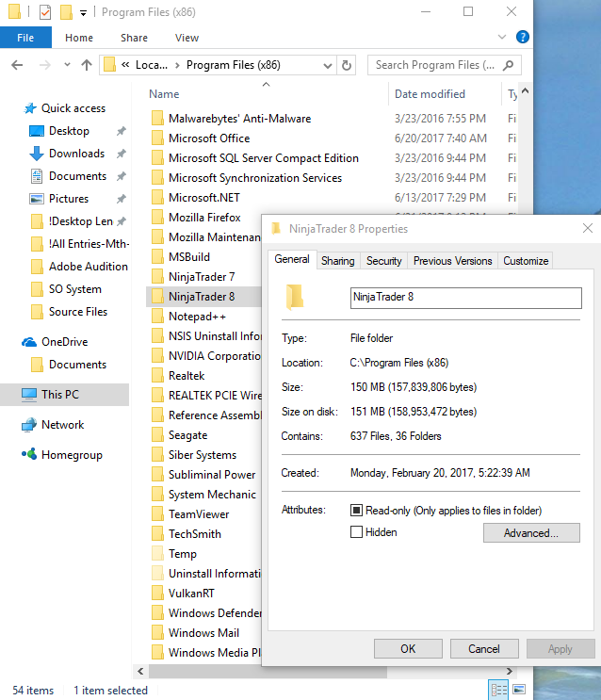The width and height of the screenshot is (601, 700).
Task: Open the recent locations dropdown arrow
Action: coord(67,65)
